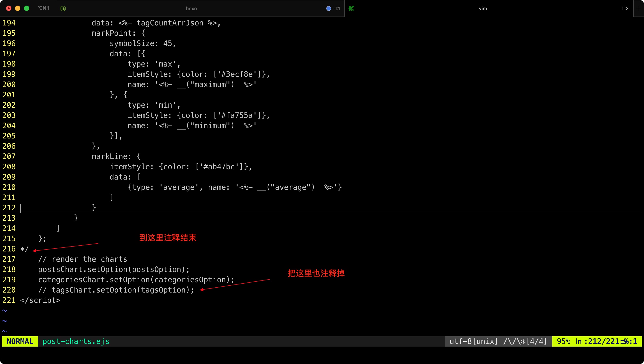This screenshot has height=364, width=644.
Task: Click the green zoom window button
Action: 27,8
